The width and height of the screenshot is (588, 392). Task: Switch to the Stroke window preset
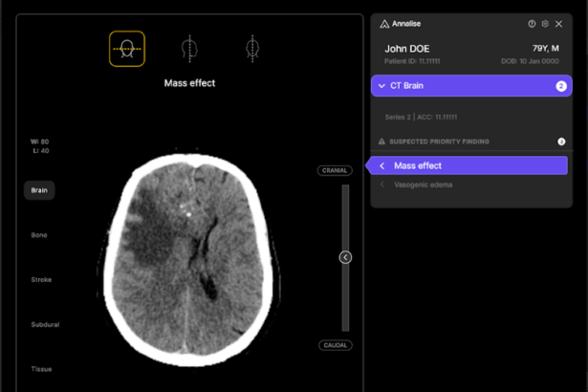[x=41, y=280]
